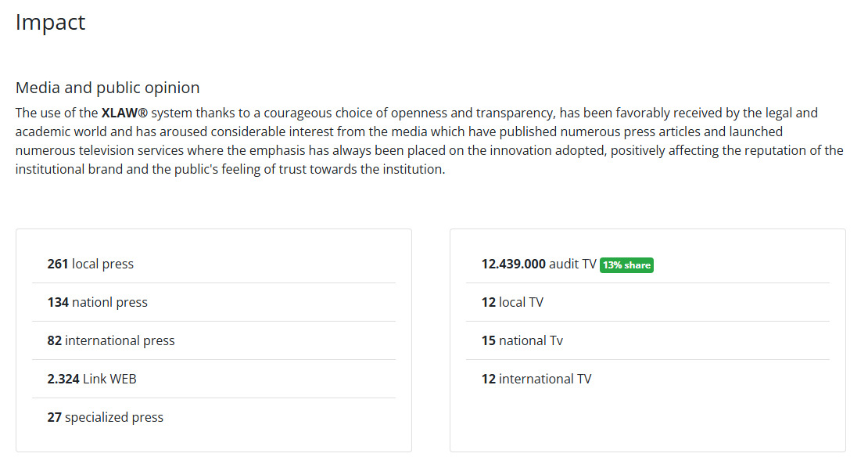The width and height of the screenshot is (868, 475).
Task: Select the 261 local press row
Action: (213, 264)
